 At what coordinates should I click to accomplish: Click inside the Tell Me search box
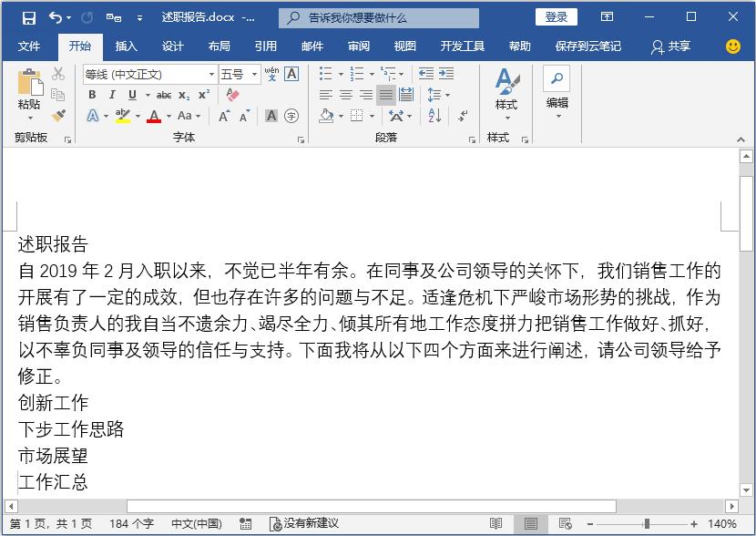[383, 16]
